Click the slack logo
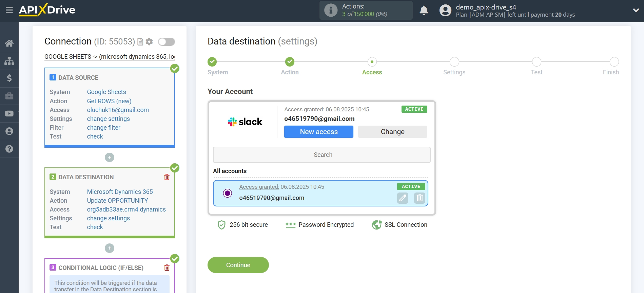This screenshot has width=644, height=293. coord(245,122)
